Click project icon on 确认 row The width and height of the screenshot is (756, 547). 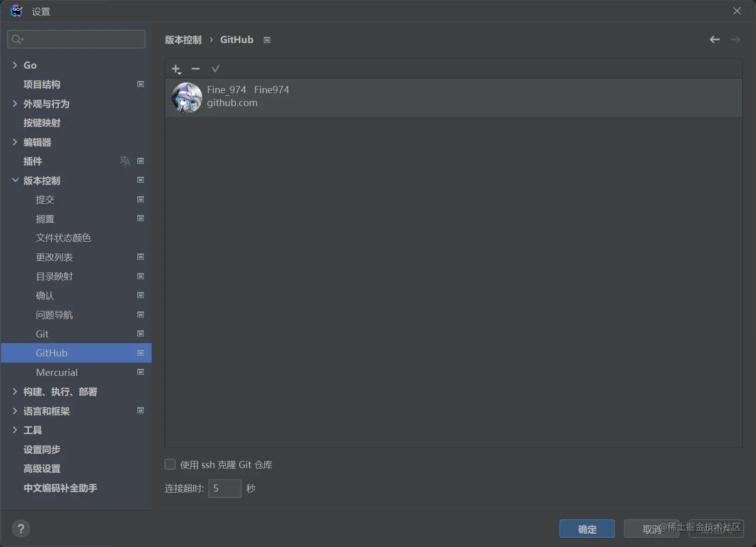tap(141, 295)
